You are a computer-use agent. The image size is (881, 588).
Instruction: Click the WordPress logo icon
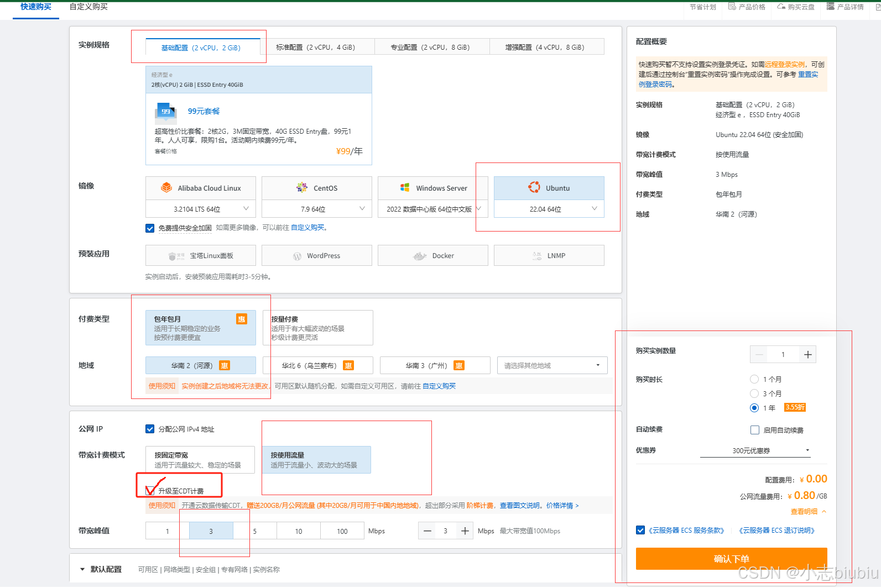[297, 256]
